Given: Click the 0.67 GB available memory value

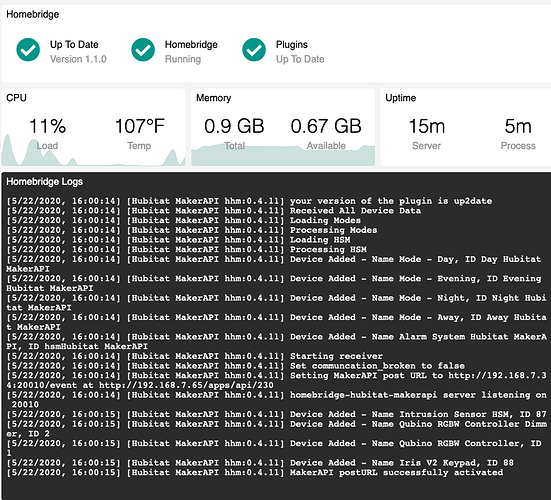Looking at the screenshot, I should pos(326,126).
